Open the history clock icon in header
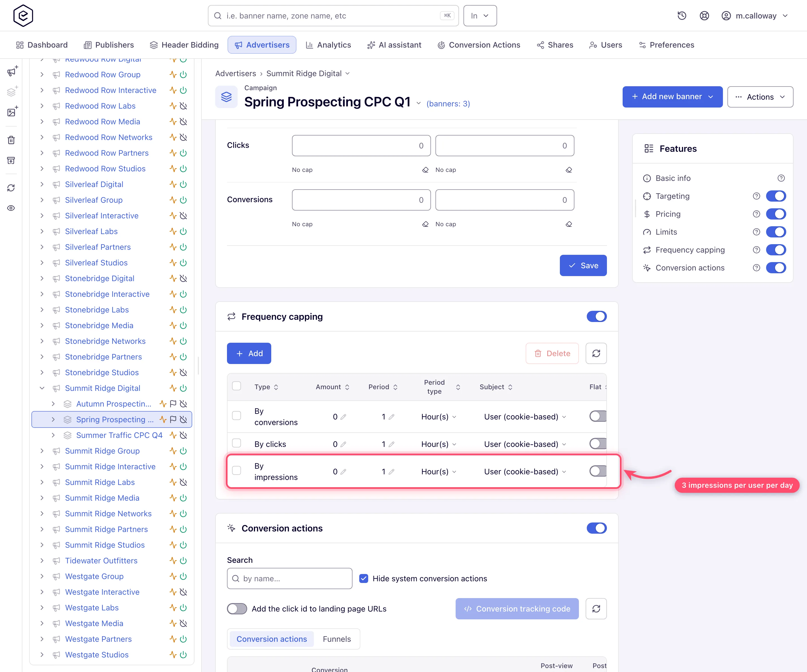 [682, 16]
